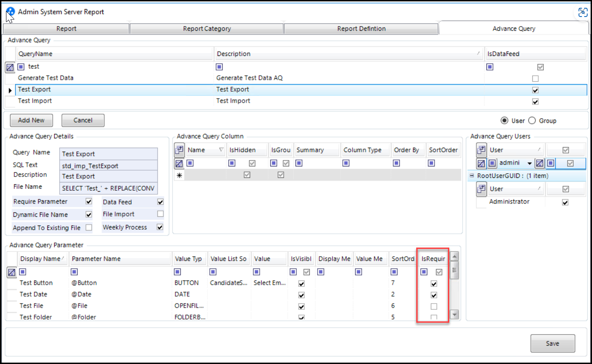The image size is (592, 364).
Task: Open Display Me filter operator icon
Action: (321, 272)
